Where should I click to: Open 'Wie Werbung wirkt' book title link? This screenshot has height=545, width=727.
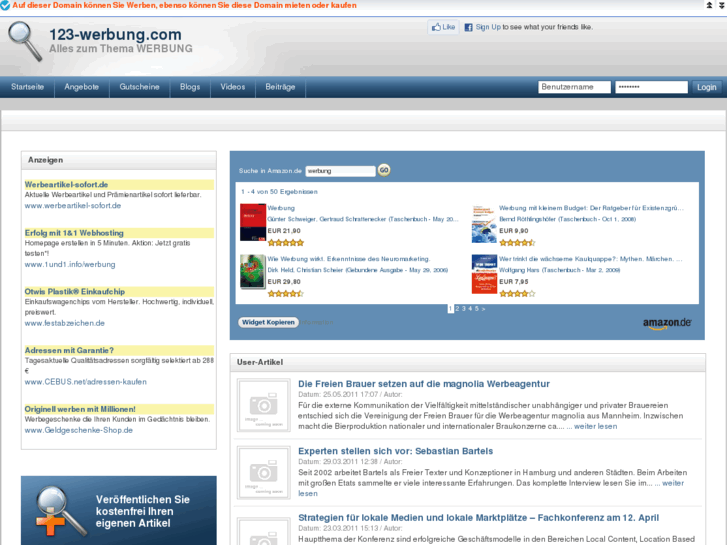[349, 259]
